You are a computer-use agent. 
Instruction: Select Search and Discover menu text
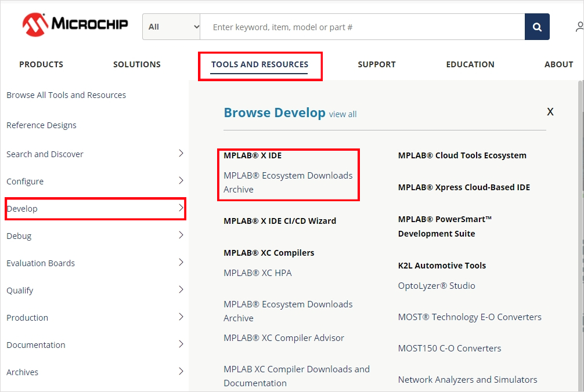tap(45, 154)
